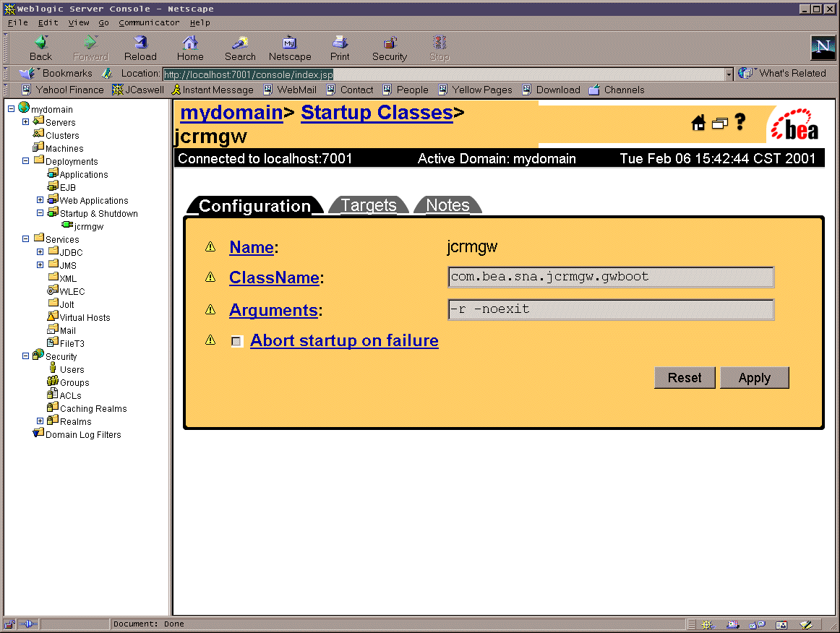Expand the JMS tree node
Screen dimensions: 840x633
[x=40, y=264]
